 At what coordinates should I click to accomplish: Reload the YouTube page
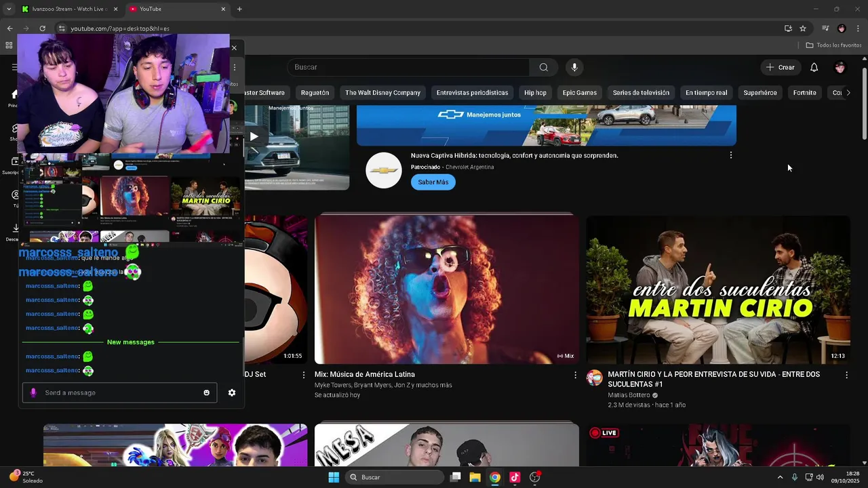pos(42,28)
